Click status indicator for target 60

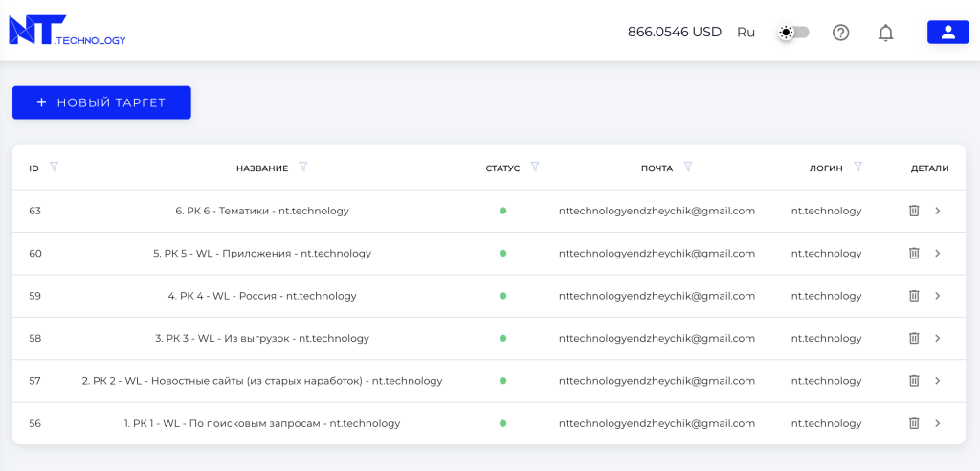tap(502, 254)
